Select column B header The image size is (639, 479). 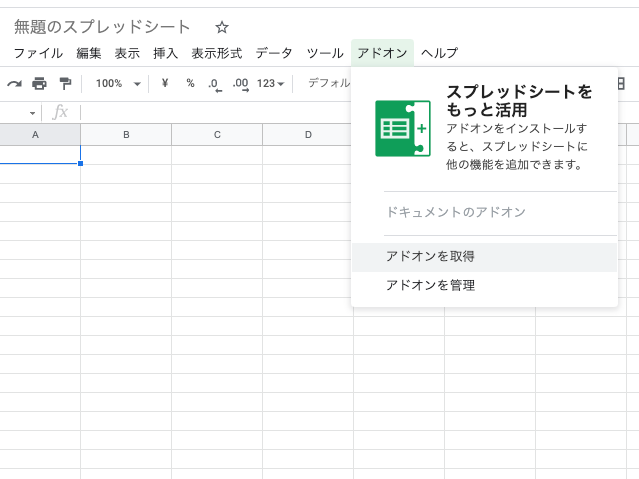pyautogui.click(x=126, y=135)
